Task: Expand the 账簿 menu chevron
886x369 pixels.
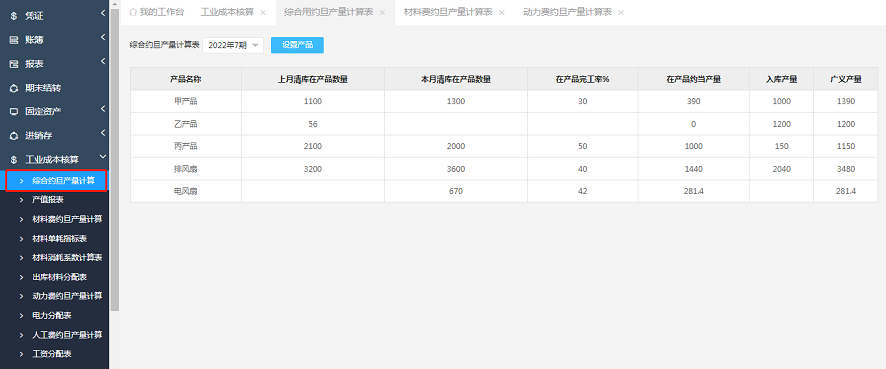Action: point(103,37)
